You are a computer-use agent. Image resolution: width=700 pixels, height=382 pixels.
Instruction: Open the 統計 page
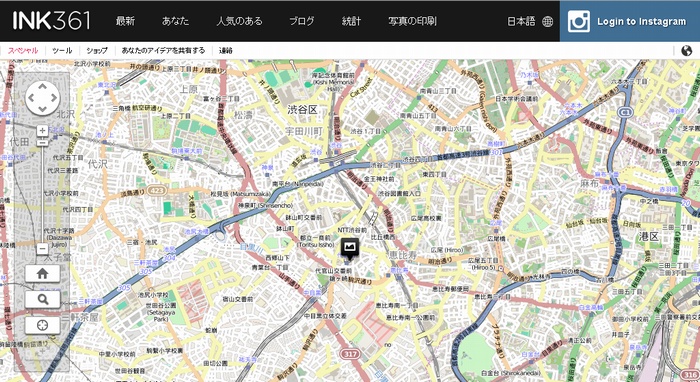351,21
